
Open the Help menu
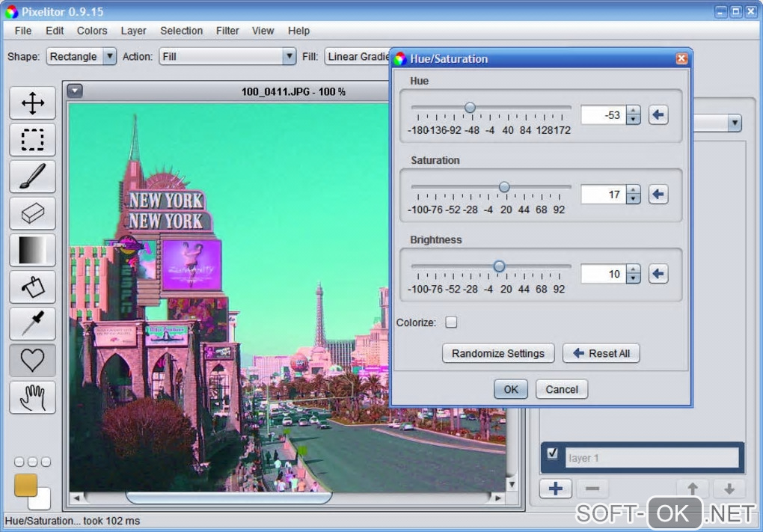[298, 31]
